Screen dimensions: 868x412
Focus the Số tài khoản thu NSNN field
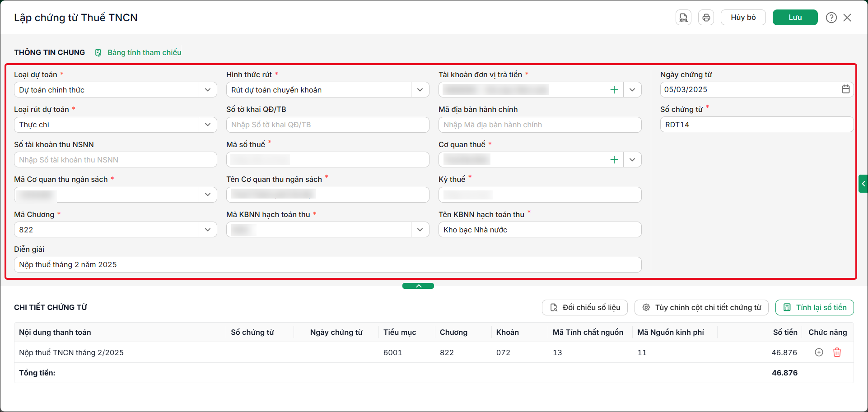(115, 160)
